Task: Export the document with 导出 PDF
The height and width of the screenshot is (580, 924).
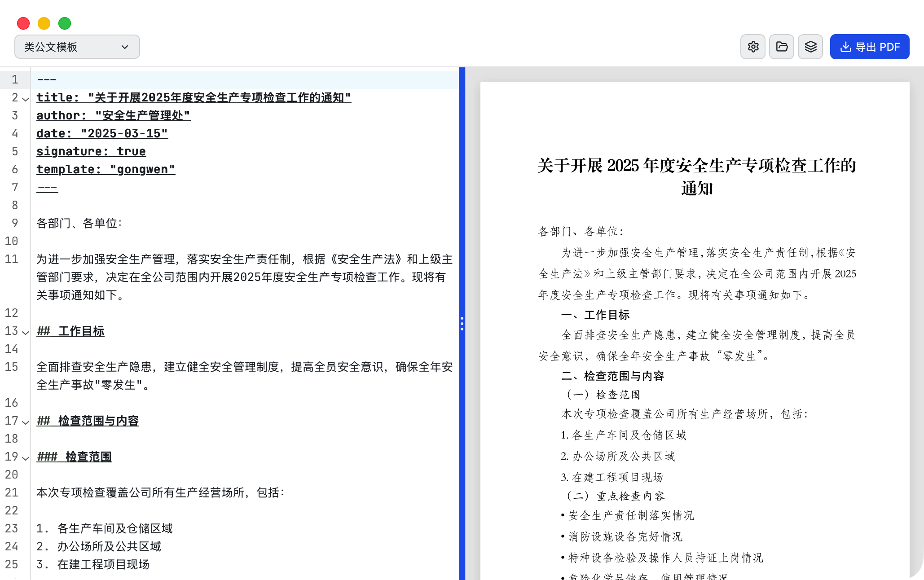Action: pyautogui.click(x=870, y=46)
